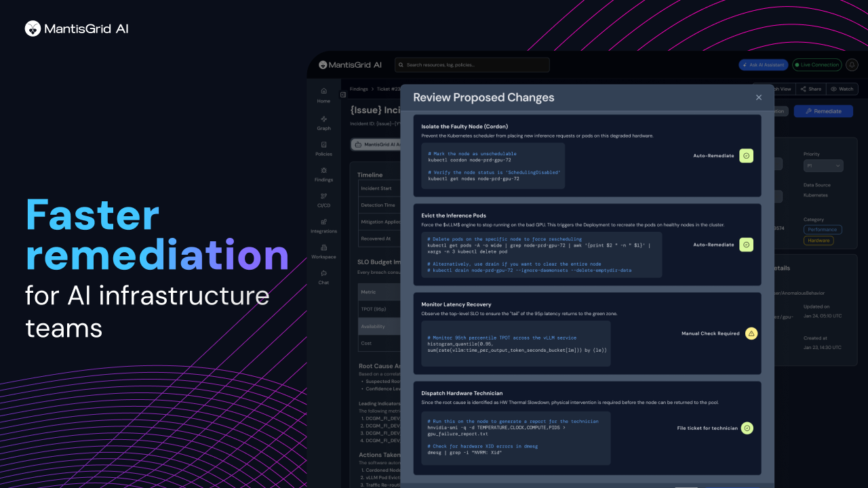
Task: Click the 'Jan 23, 14:30 UTC' created value
Action: coord(822,347)
